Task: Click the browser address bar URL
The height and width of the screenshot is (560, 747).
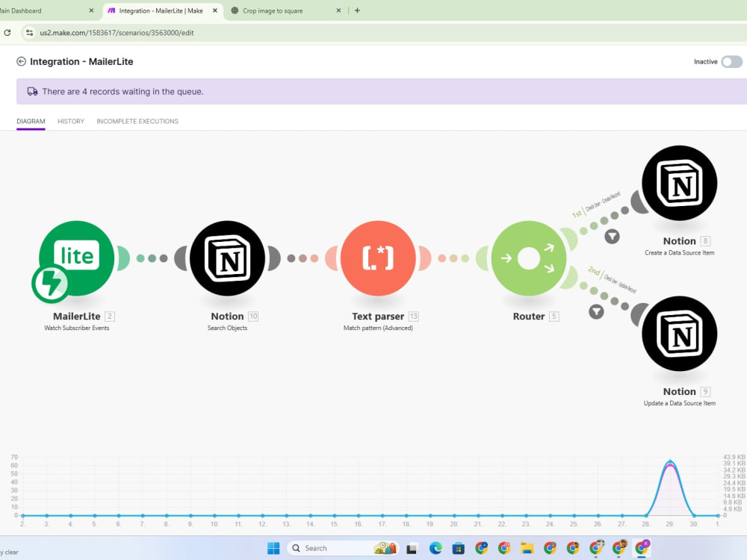Action: click(x=117, y=33)
